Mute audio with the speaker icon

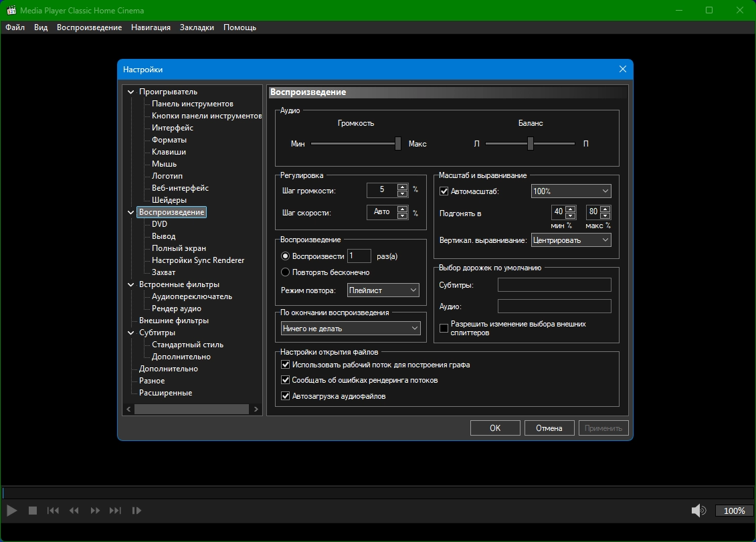[x=698, y=511]
